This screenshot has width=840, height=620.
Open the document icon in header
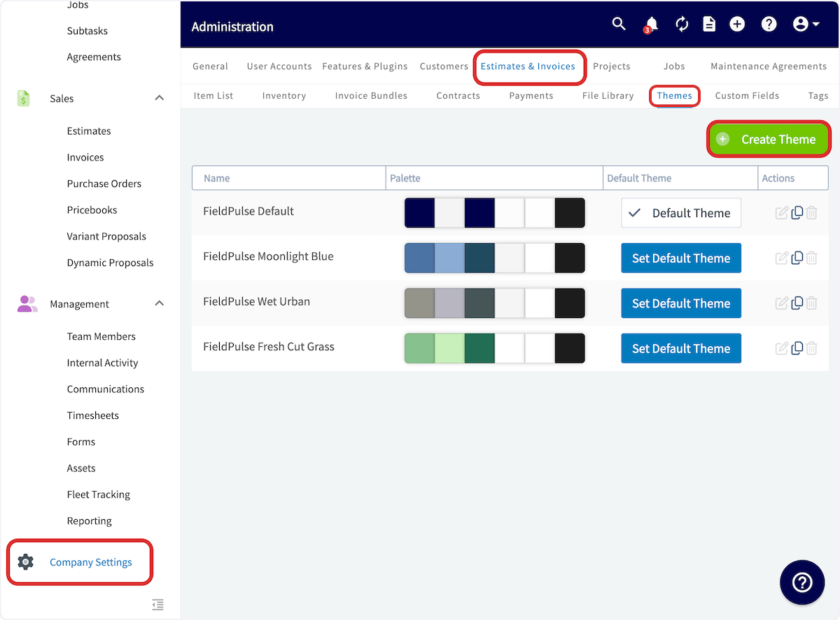[709, 25]
